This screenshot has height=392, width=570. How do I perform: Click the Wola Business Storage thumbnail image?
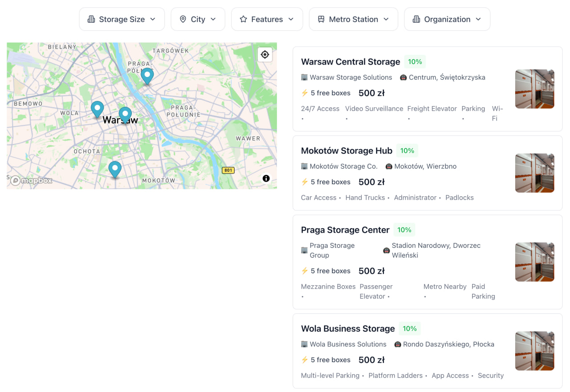coord(534,351)
